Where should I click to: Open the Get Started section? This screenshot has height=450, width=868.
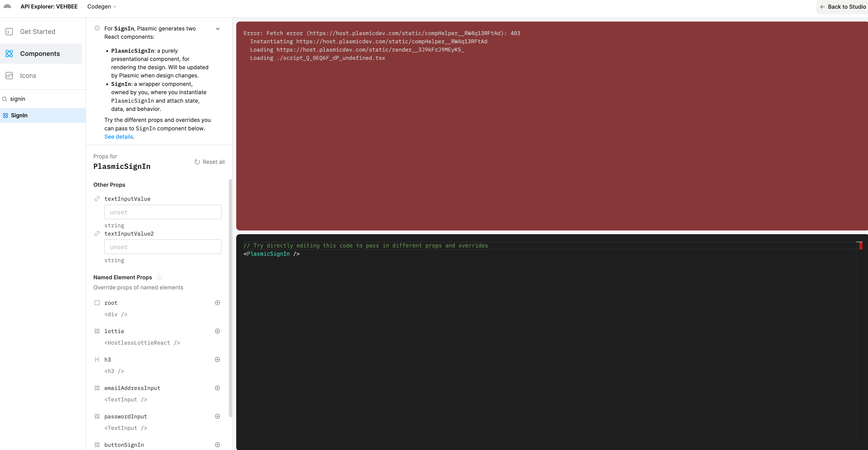37,32
